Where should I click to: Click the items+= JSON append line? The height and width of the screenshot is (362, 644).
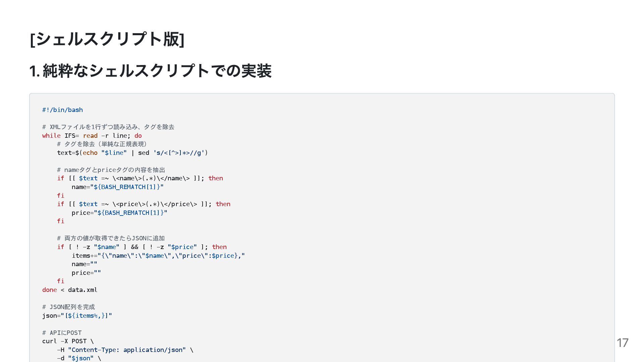(158, 256)
